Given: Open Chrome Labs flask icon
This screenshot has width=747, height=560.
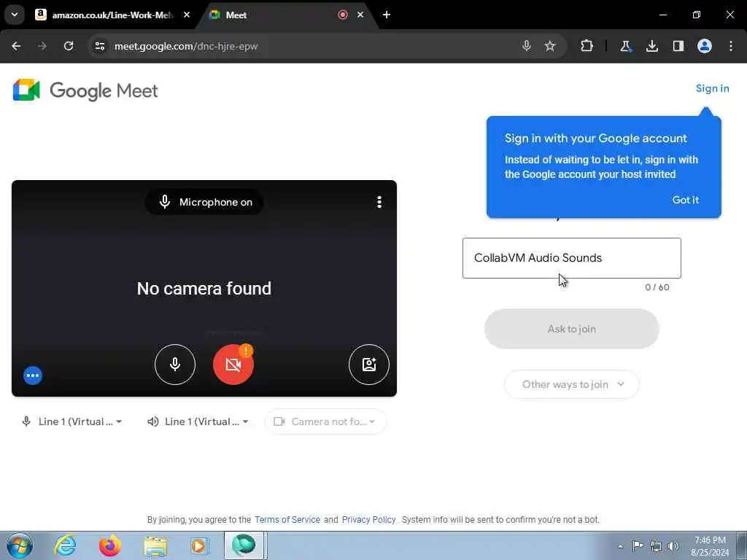Looking at the screenshot, I should click(x=625, y=46).
